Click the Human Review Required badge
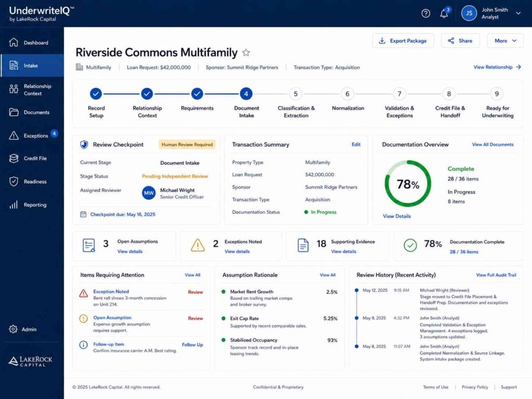This screenshot has width=532, height=399. (187, 144)
